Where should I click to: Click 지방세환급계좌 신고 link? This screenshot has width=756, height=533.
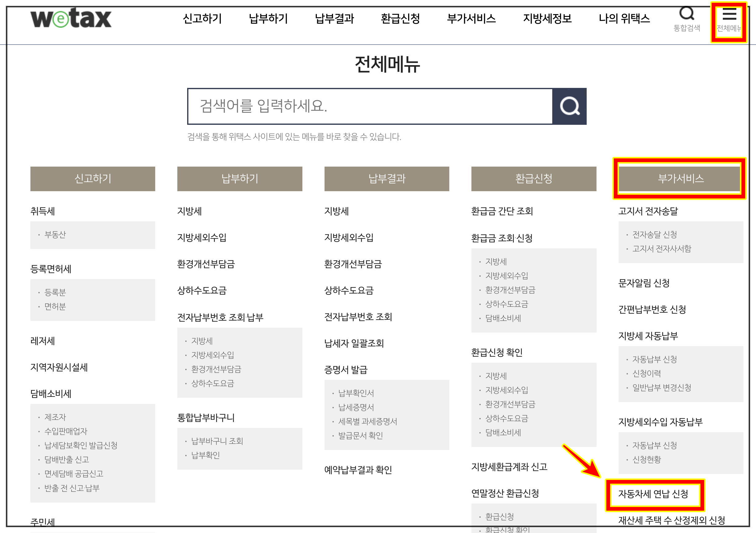tap(509, 467)
